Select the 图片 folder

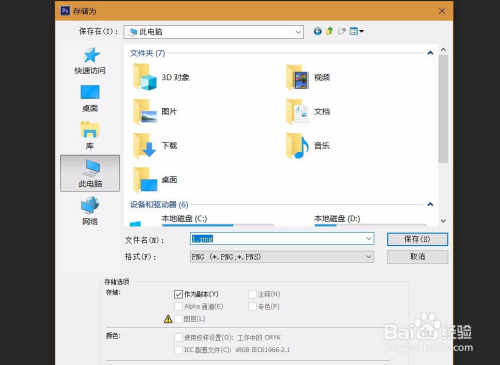click(155, 112)
